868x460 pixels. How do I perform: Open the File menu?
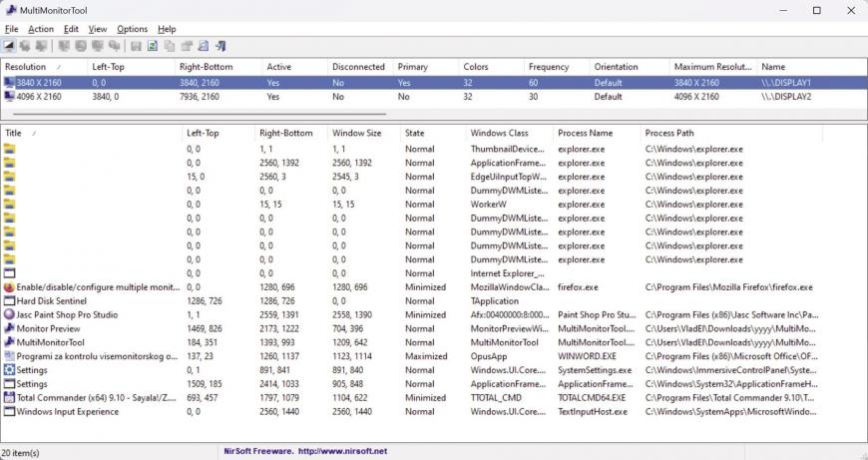[11, 29]
